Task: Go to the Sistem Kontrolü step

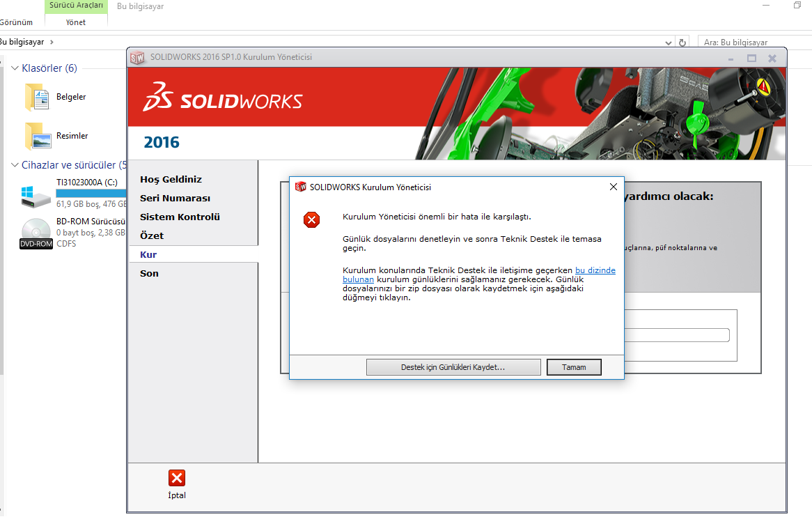Action: point(180,217)
